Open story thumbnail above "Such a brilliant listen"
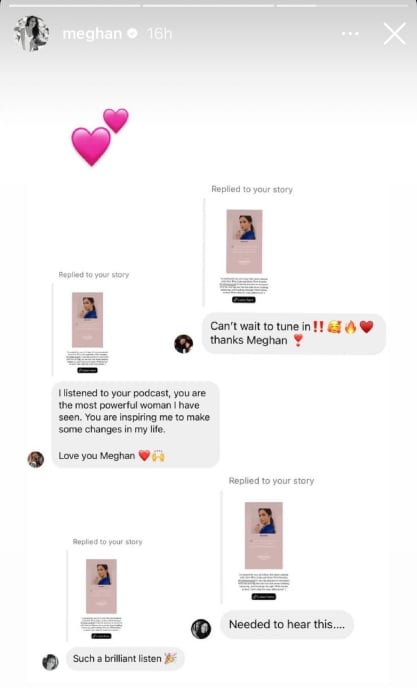The width and height of the screenshot is (417, 688). click(101, 599)
